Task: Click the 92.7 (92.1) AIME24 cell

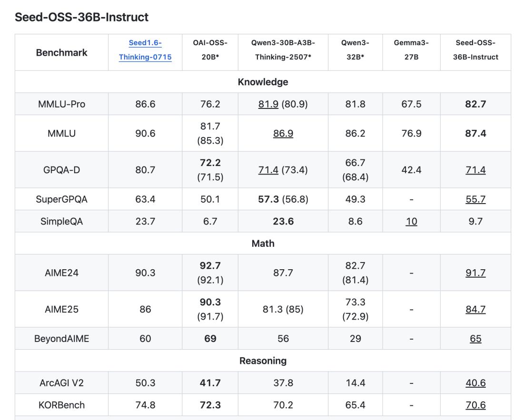Action: pyautogui.click(x=210, y=273)
